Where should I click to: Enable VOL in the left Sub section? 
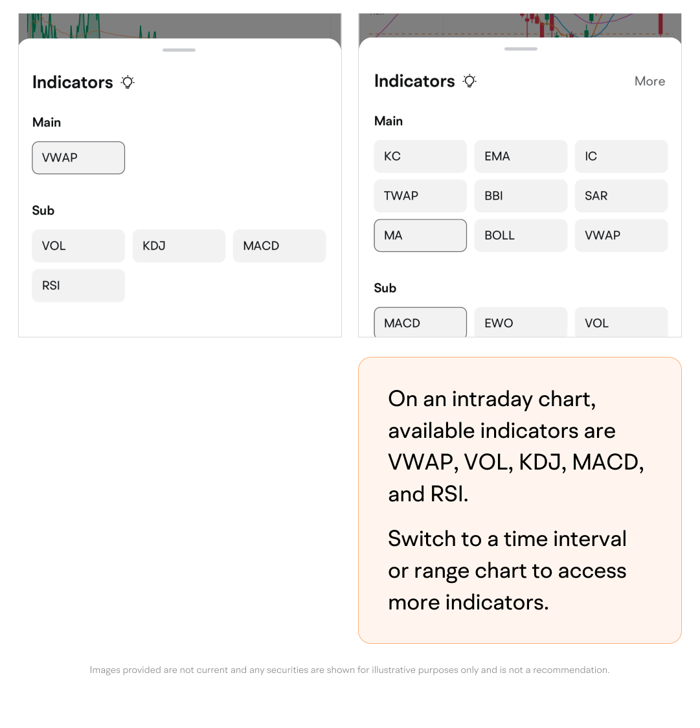[78, 245]
